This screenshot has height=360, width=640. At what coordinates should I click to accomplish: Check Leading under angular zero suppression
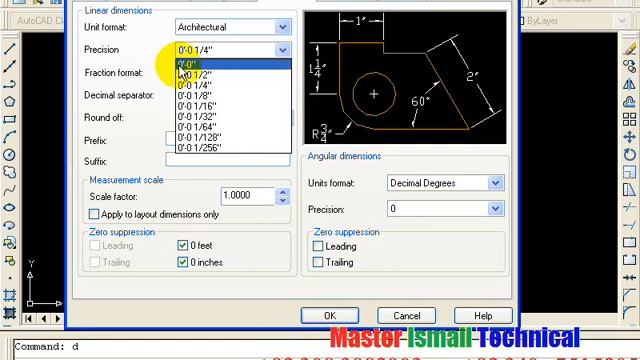point(318,246)
